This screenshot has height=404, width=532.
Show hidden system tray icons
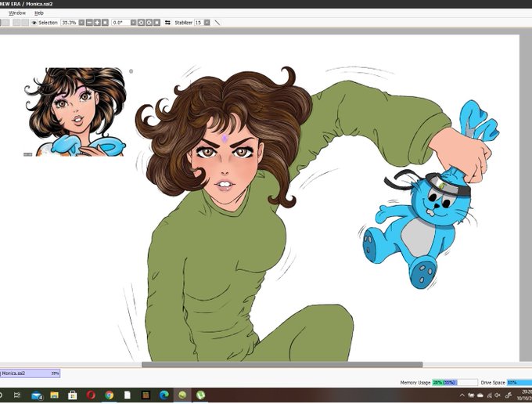(462, 395)
